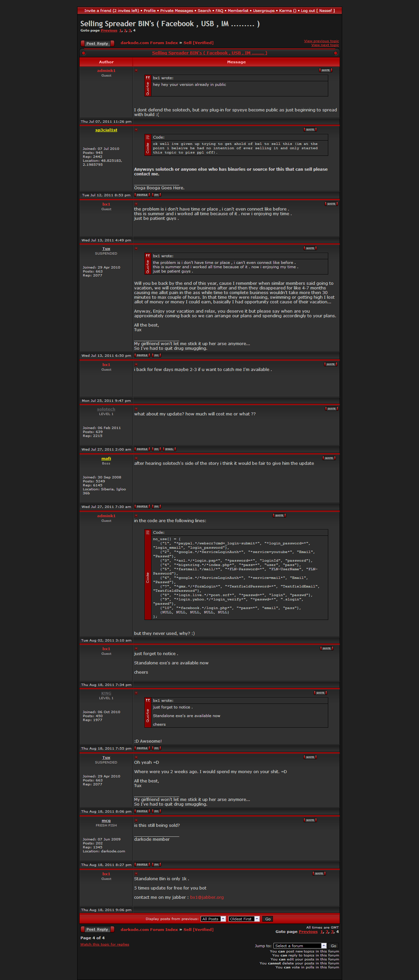Click Go button next to Jump to
Viewport: 419px width, 980px height.
tap(333, 946)
